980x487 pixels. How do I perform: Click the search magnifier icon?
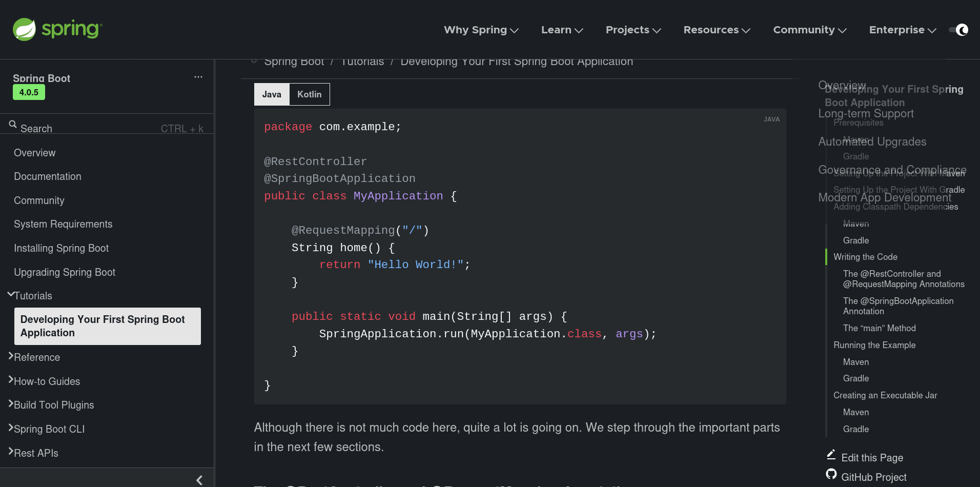coord(13,124)
